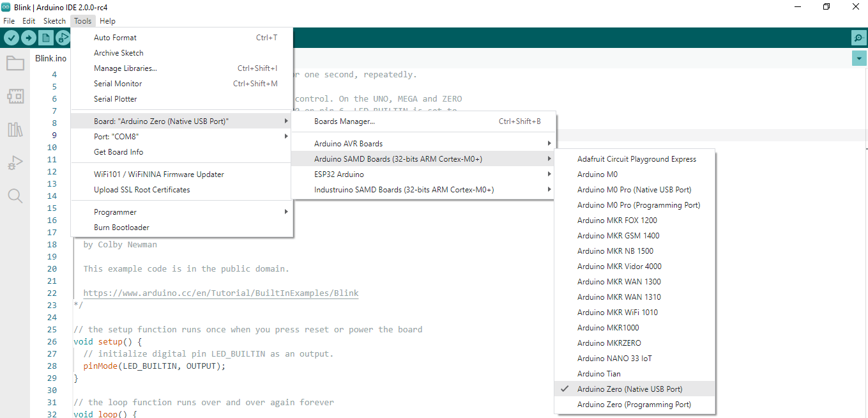Expand the Arduino AVR Boards submenu

[x=423, y=144]
